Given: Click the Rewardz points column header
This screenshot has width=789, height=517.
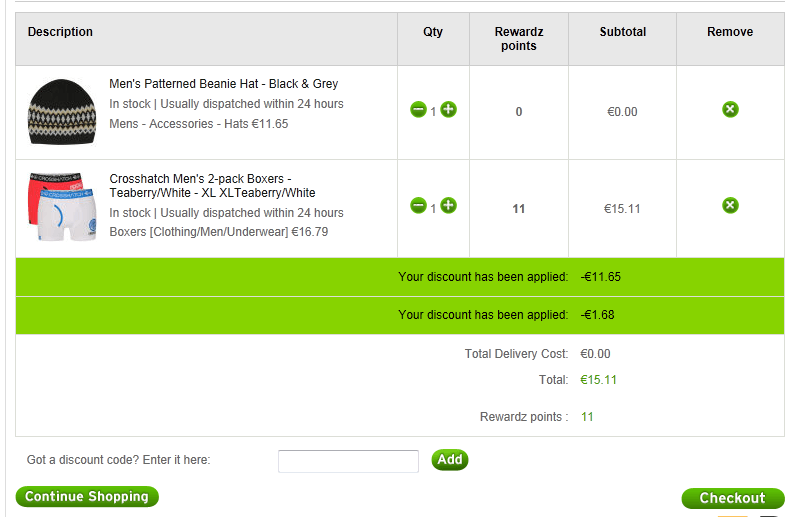Looking at the screenshot, I should coord(519,39).
